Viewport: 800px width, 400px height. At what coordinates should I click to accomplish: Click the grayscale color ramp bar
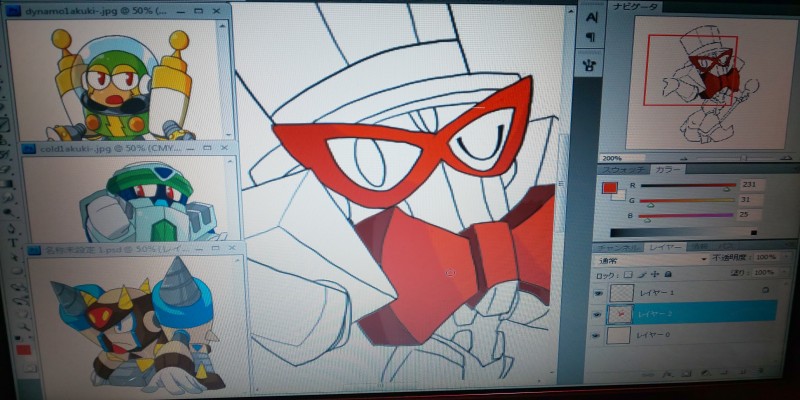(x=683, y=233)
